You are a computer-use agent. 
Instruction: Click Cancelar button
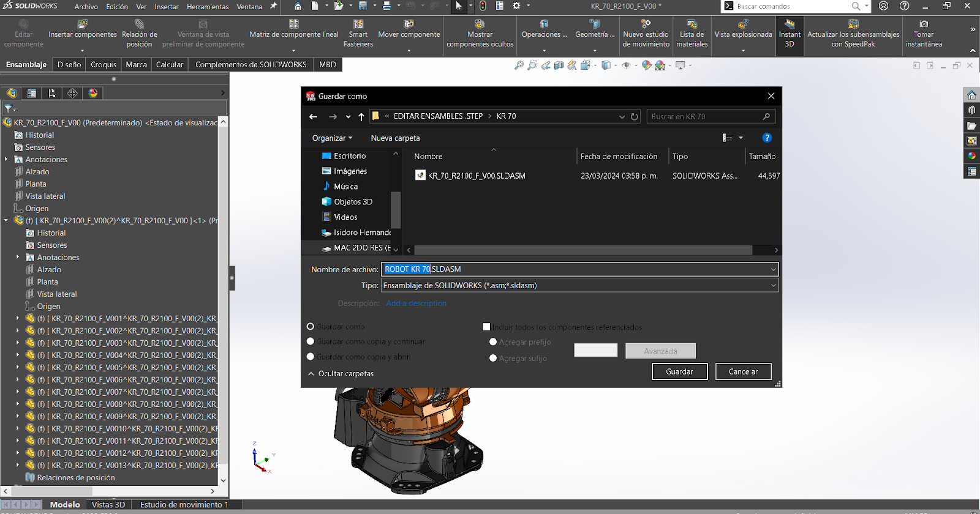tap(743, 371)
